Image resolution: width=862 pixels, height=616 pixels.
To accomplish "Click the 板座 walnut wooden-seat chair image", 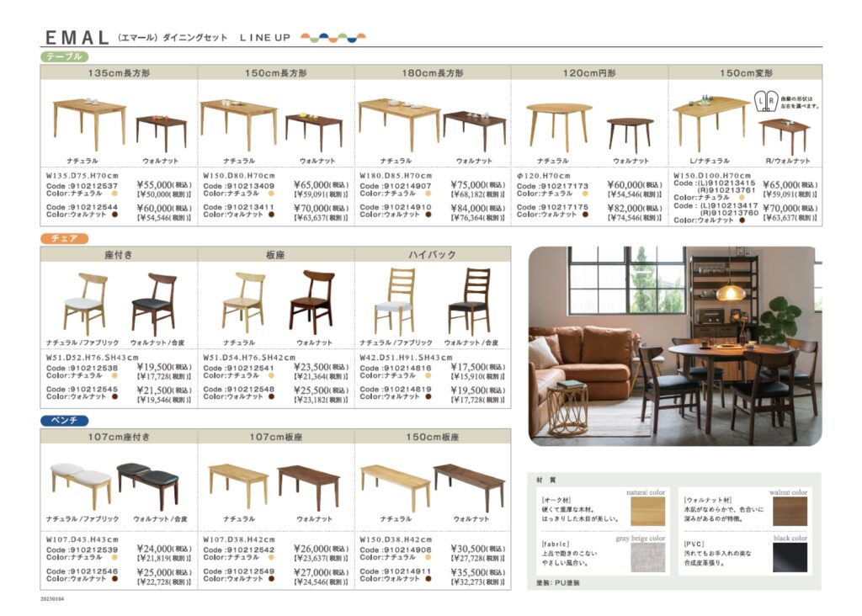I will [311, 301].
